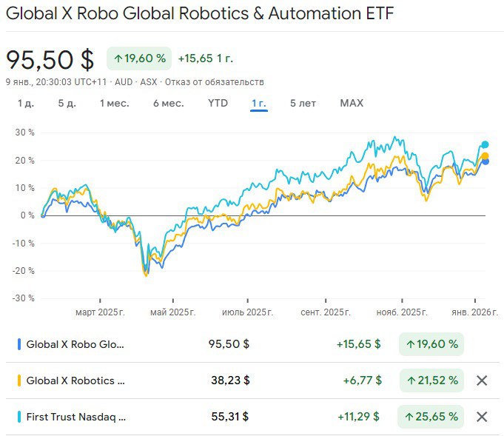The height and width of the screenshot is (436, 504).
Task: Remove First Trust Nasdaq comparison with X
Action: click(x=482, y=417)
